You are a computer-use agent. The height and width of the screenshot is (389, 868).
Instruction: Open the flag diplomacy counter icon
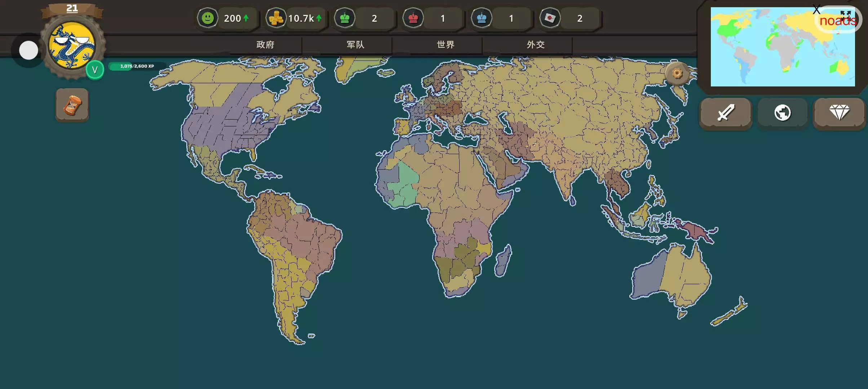[550, 18]
